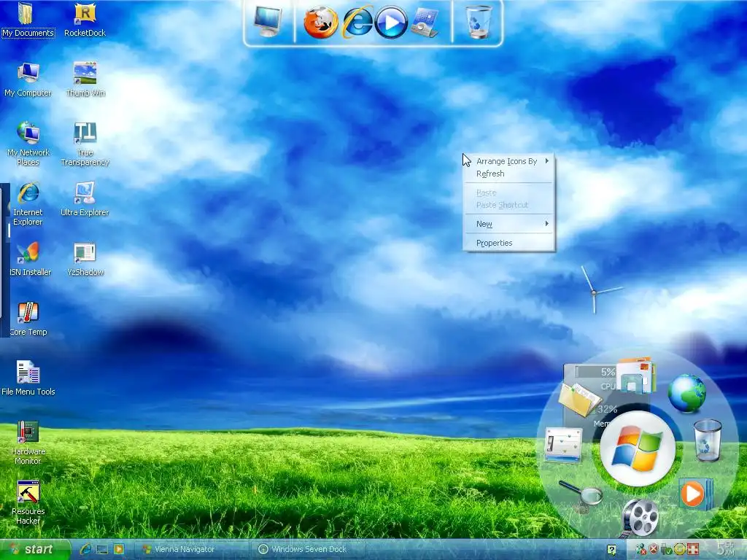
Task: Launch media player from Quick Launch
Action: [x=119, y=550]
